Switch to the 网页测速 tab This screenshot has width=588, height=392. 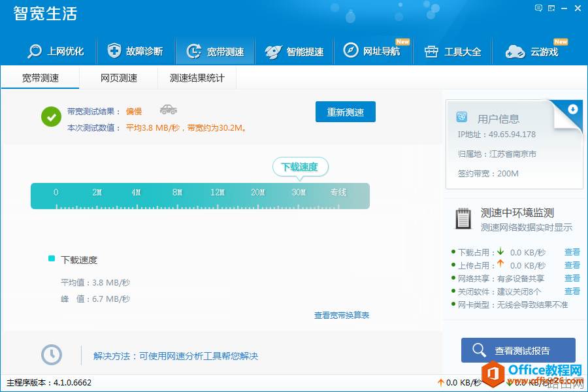coord(118,78)
